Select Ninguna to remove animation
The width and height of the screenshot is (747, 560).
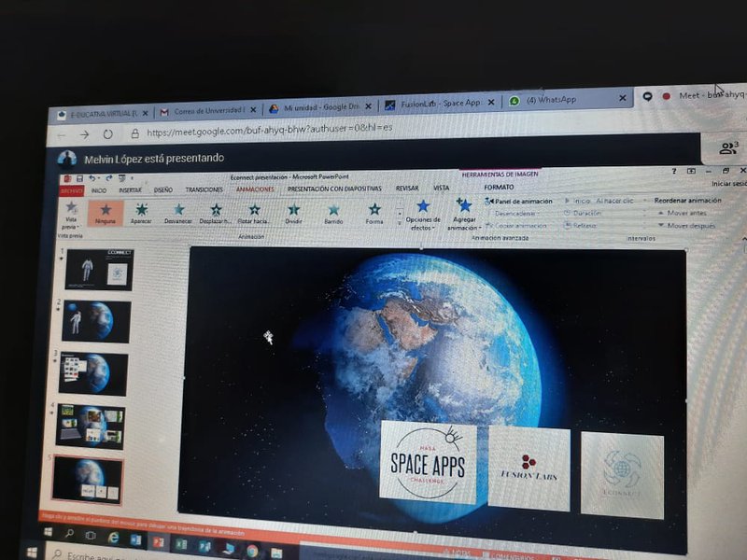click(105, 212)
